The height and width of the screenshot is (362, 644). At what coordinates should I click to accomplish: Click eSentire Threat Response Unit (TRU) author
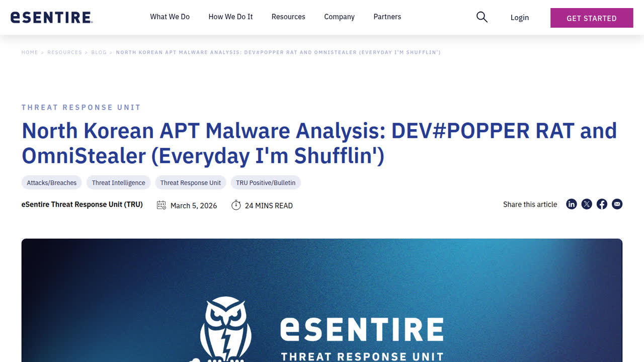(82, 205)
